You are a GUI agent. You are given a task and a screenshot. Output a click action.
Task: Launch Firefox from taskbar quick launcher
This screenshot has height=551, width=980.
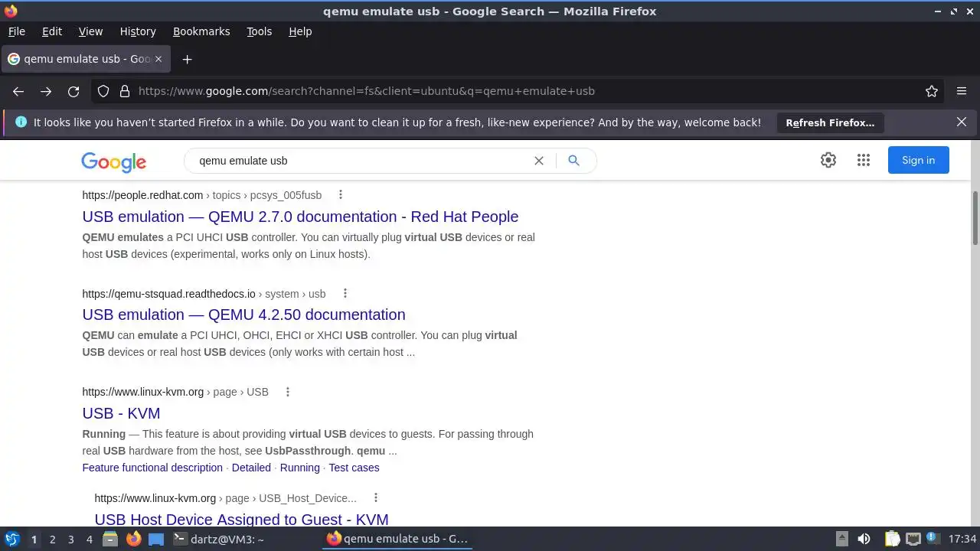coord(134,539)
